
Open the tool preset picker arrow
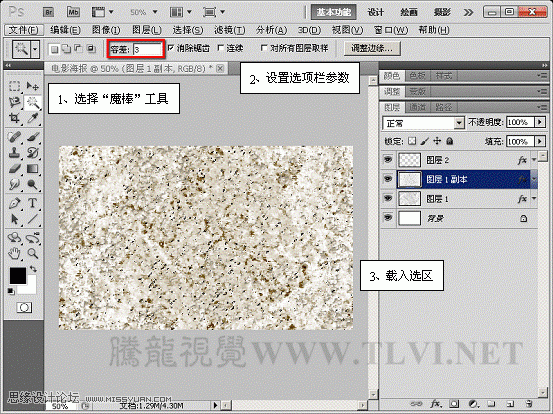click(x=35, y=49)
